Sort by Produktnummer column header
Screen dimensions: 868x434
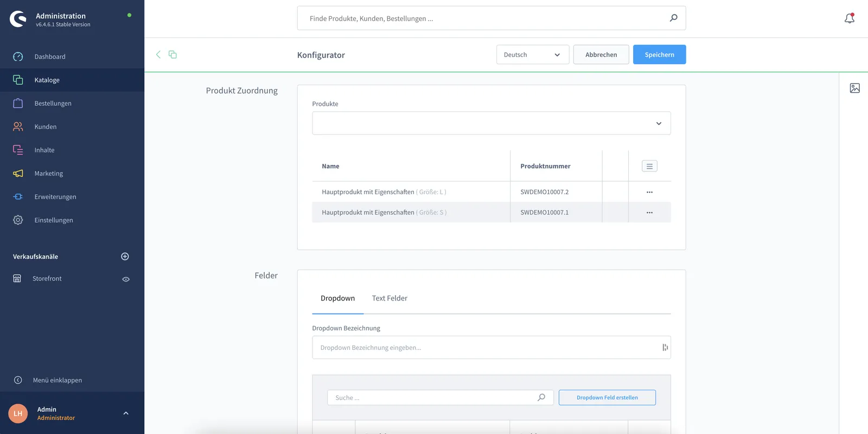545,166
